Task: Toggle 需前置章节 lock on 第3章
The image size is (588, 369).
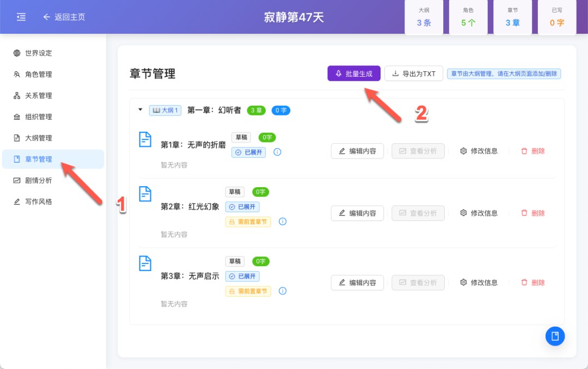Action: click(x=248, y=291)
